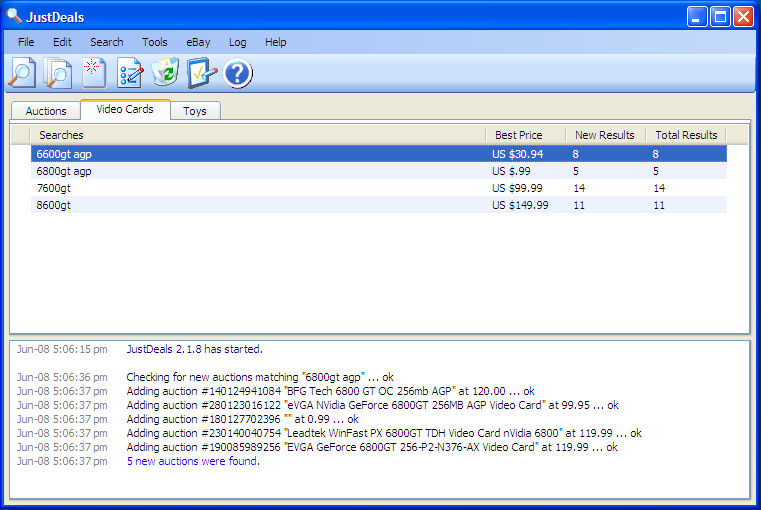The image size is (761, 510).
Task: Click the 5 new auctions were found message
Action: pos(193,461)
